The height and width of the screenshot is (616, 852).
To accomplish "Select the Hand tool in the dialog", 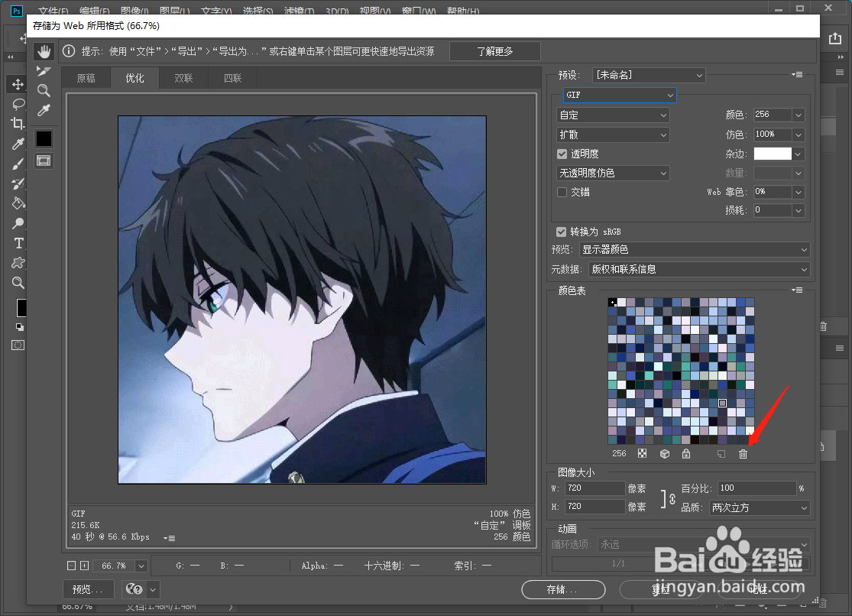I will coord(44,51).
